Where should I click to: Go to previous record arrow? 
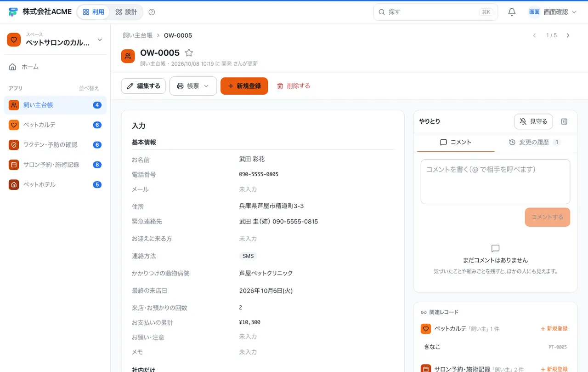coord(534,35)
